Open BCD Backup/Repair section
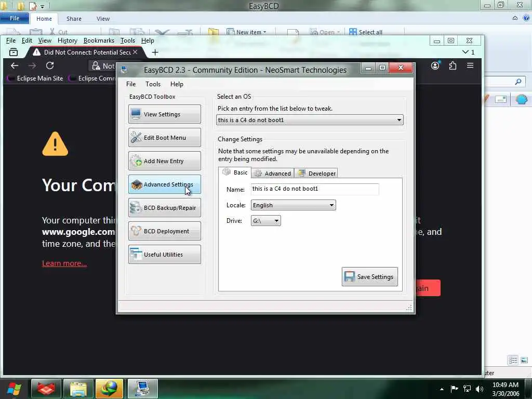 tap(165, 208)
